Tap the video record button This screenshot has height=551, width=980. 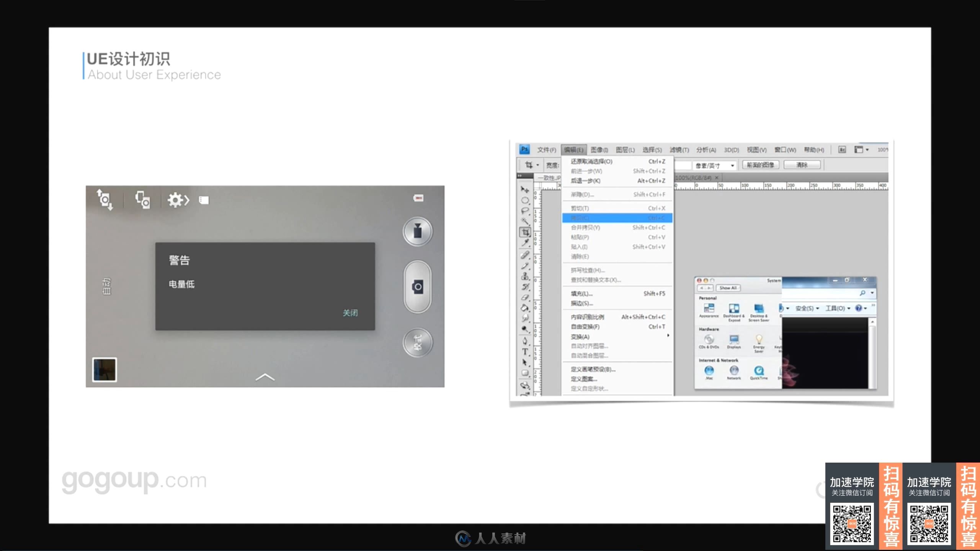tap(417, 231)
